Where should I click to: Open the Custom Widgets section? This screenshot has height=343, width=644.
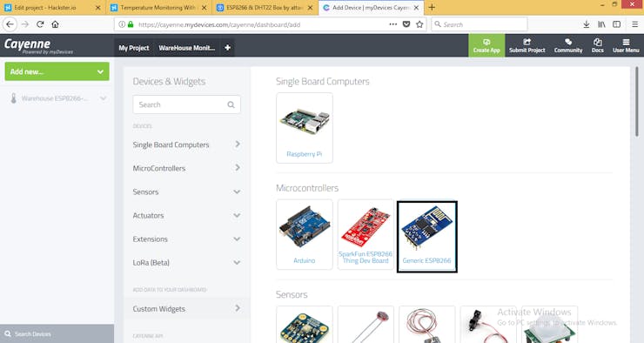[186, 308]
